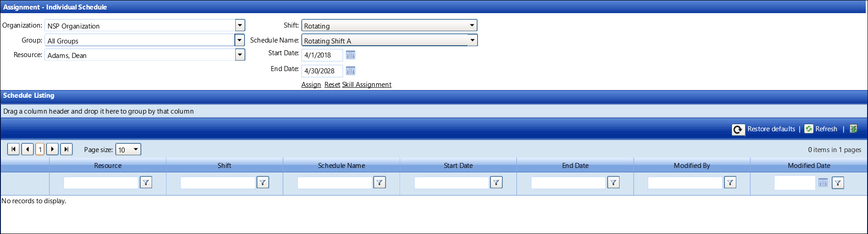Open the Schedule Name dropdown

[x=472, y=40]
